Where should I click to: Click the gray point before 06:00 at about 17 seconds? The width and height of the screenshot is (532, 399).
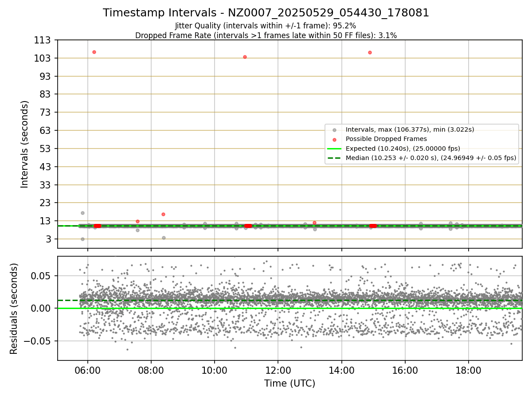82,213
